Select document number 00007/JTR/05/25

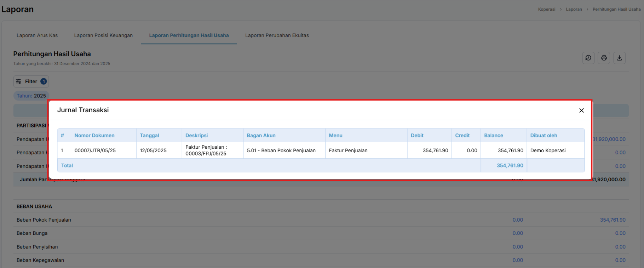click(x=95, y=150)
